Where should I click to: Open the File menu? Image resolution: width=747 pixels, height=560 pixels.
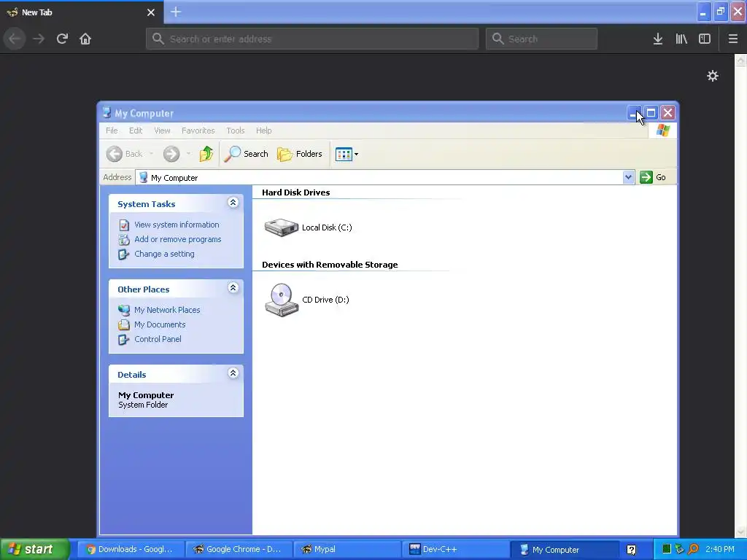[x=112, y=131]
